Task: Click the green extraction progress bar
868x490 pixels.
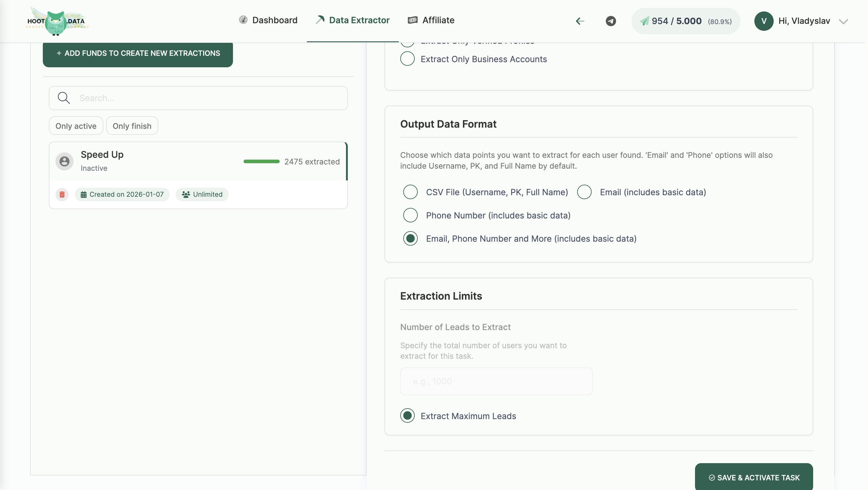Action: pyautogui.click(x=261, y=161)
